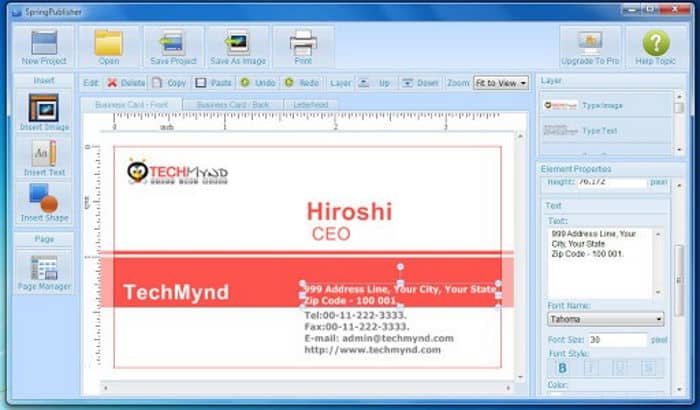Open an existing project folder
Screen dimensions: 700x410
click(108, 47)
